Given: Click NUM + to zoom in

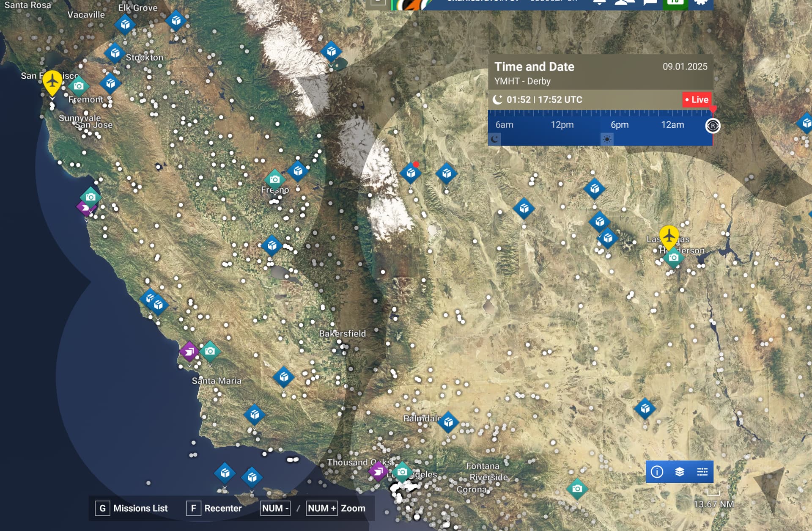Looking at the screenshot, I should pos(322,508).
